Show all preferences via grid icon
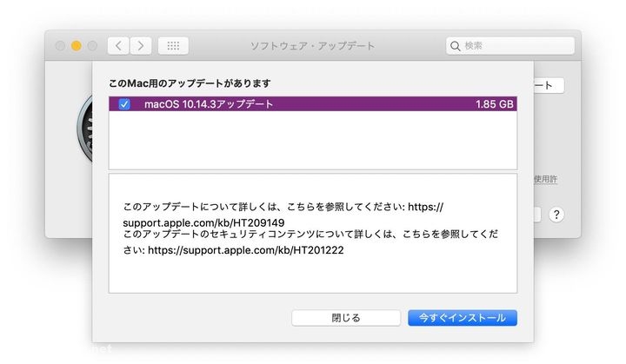 click(x=173, y=45)
